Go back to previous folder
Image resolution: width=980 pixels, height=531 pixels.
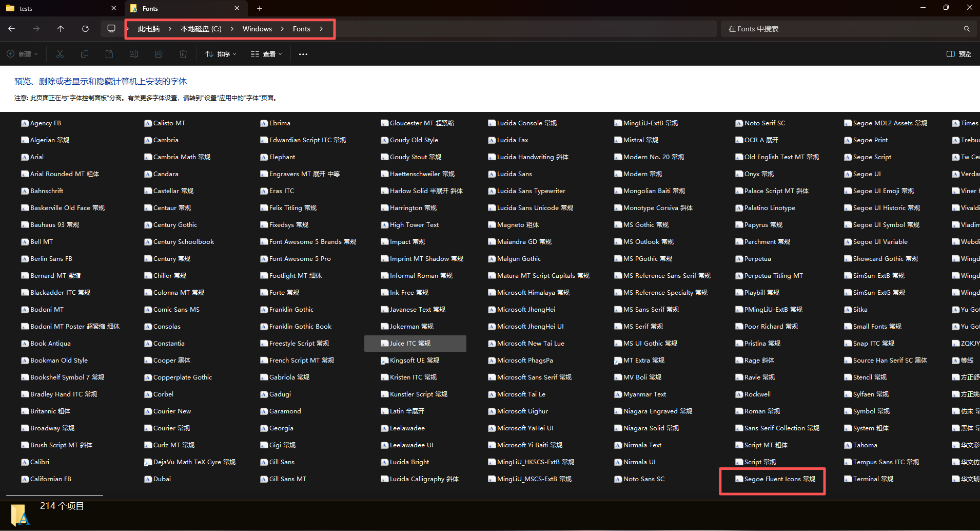pyautogui.click(x=11, y=29)
